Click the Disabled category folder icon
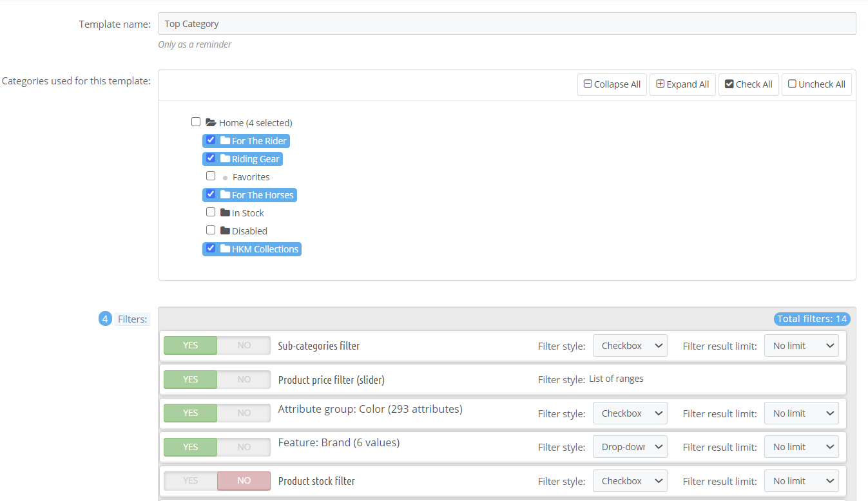The image size is (868, 501). tap(225, 231)
